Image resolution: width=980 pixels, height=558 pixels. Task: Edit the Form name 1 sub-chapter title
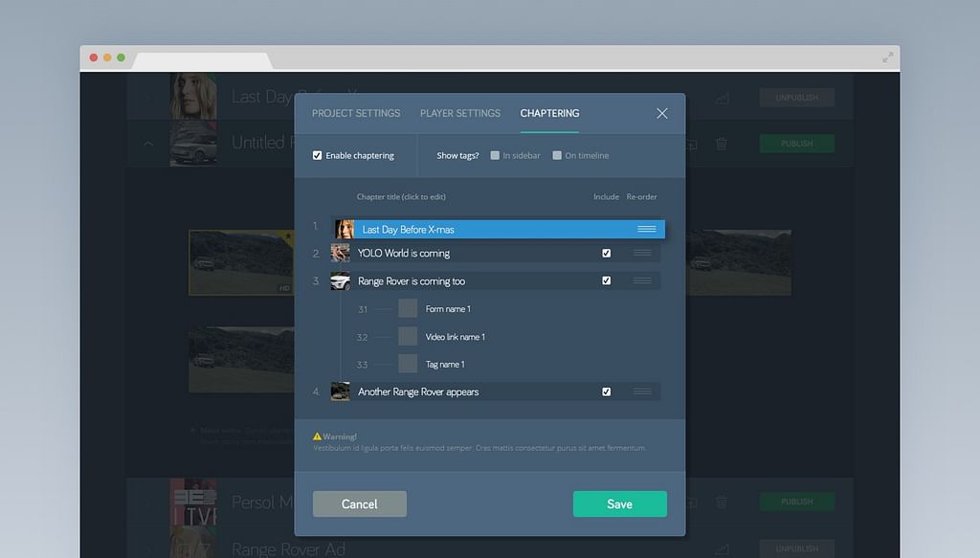point(448,309)
